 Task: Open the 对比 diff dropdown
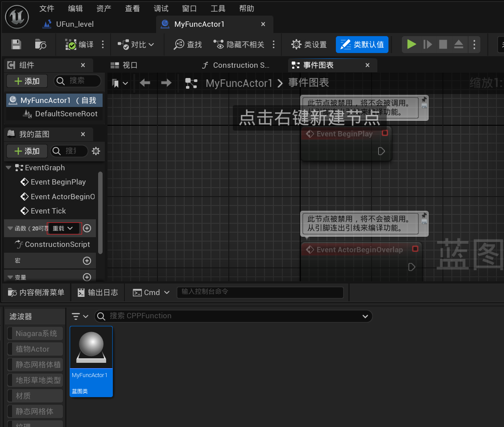136,44
